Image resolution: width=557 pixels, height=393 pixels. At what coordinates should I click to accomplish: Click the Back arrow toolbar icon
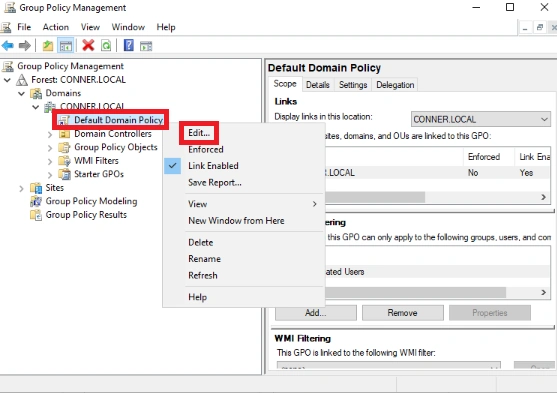pos(7,45)
